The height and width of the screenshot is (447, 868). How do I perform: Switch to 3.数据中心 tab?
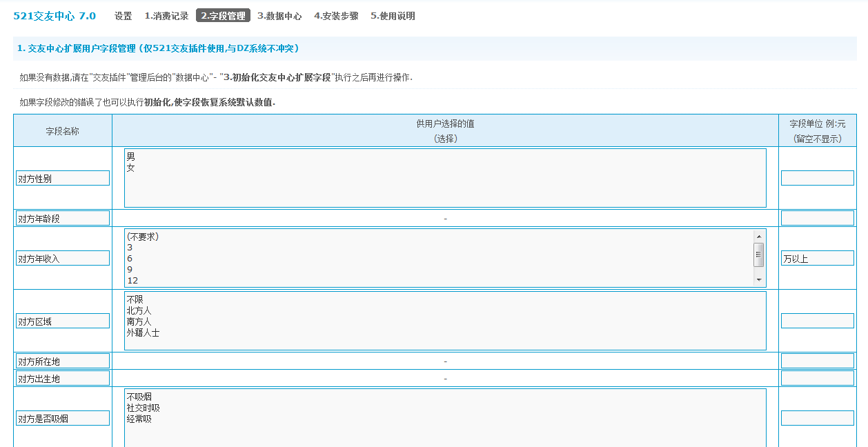pos(279,16)
